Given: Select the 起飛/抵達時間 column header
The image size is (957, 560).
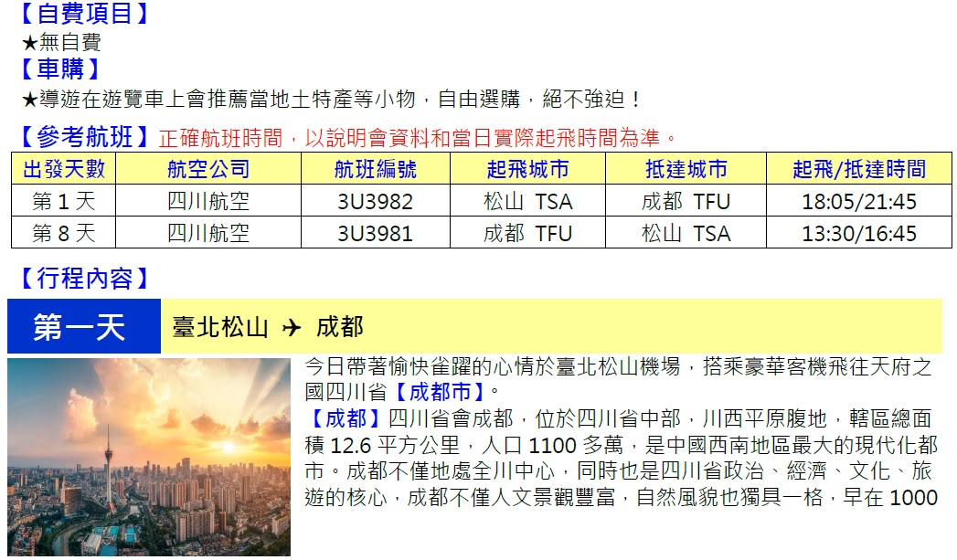Looking at the screenshot, I should [858, 169].
